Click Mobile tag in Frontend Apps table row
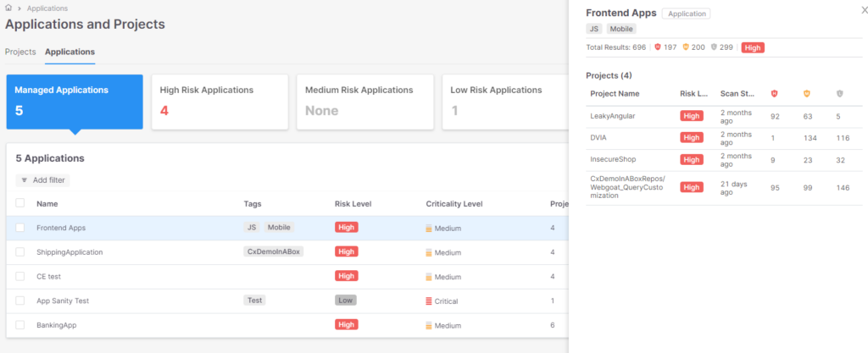This screenshot has width=868, height=353. coord(279,227)
